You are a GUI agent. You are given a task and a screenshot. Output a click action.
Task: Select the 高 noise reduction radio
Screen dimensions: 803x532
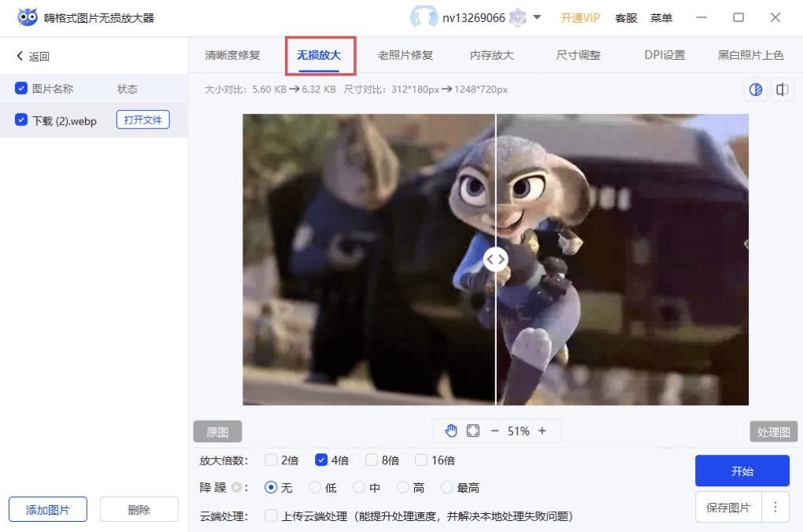pyautogui.click(x=403, y=488)
